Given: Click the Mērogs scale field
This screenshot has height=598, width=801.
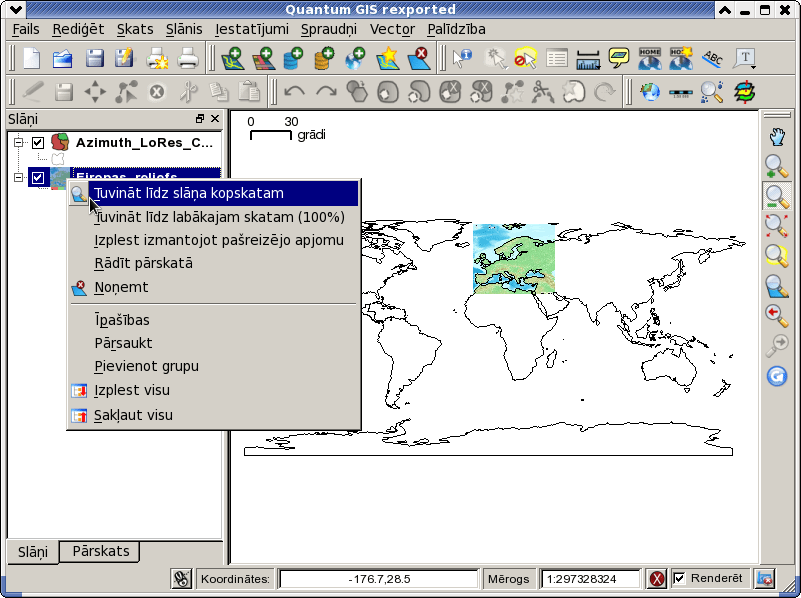Looking at the screenshot, I should [591, 579].
